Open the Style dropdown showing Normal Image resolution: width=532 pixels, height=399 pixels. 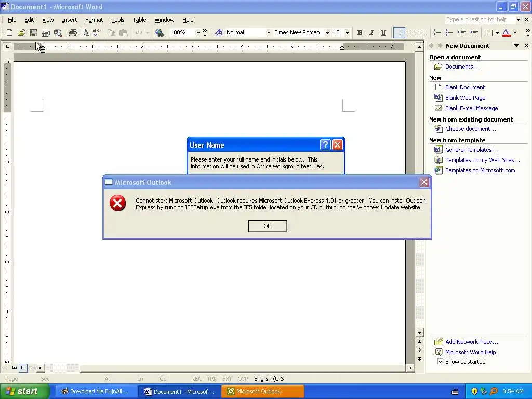pos(269,33)
